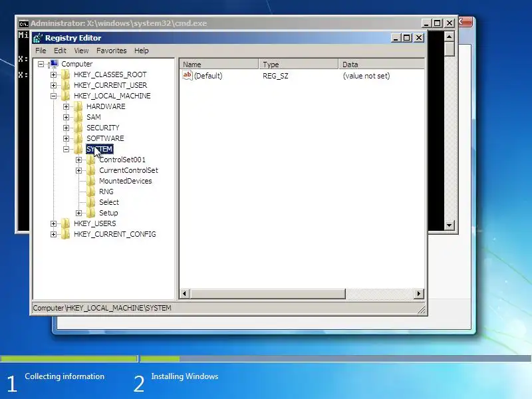Screen dimensions: 532x399
Task: Click the Type column header
Action: 299,64
